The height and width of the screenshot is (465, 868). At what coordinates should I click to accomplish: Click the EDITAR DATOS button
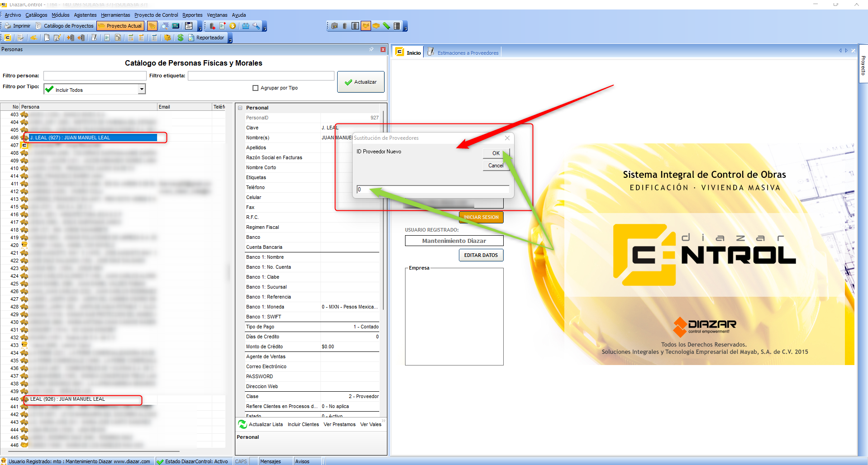481,255
